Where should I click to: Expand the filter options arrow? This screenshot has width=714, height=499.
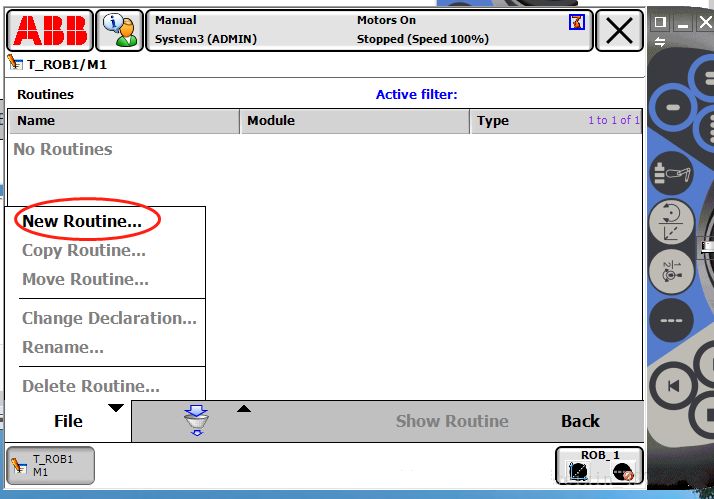(x=243, y=408)
